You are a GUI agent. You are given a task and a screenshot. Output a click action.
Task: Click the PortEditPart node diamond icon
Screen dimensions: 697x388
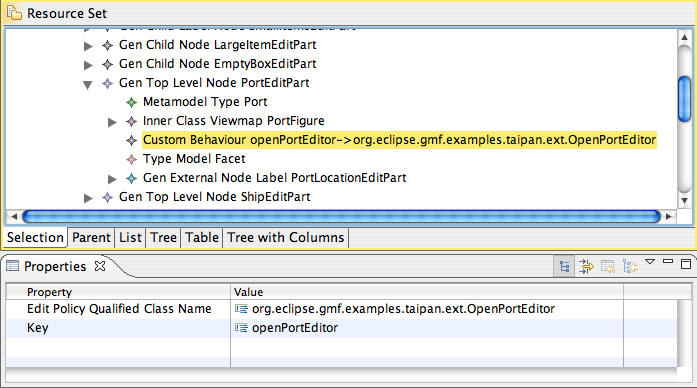[107, 84]
